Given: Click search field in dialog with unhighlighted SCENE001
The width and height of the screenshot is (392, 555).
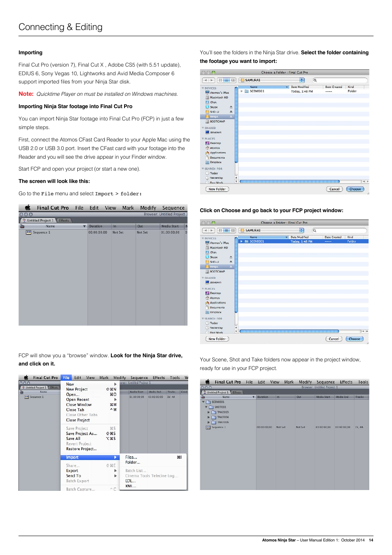Looking at the screenshot, I should click(x=340, y=80).
